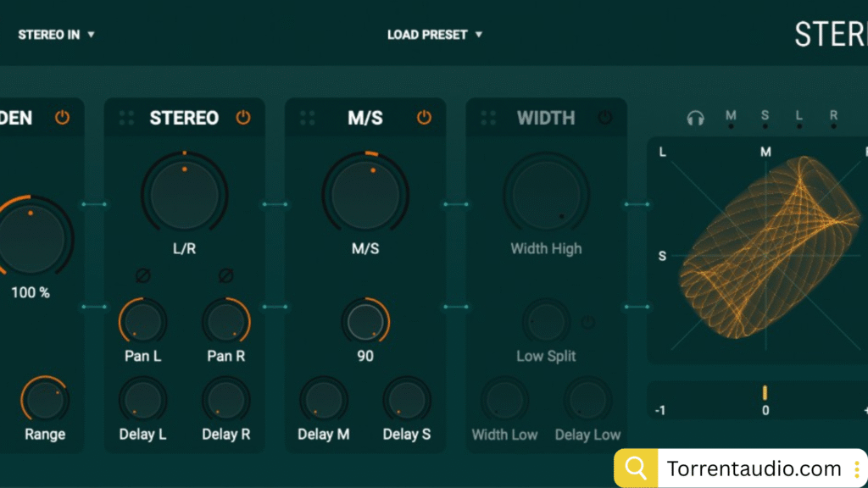Click the STEREO module drag handle dots

click(x=126, y=119)
